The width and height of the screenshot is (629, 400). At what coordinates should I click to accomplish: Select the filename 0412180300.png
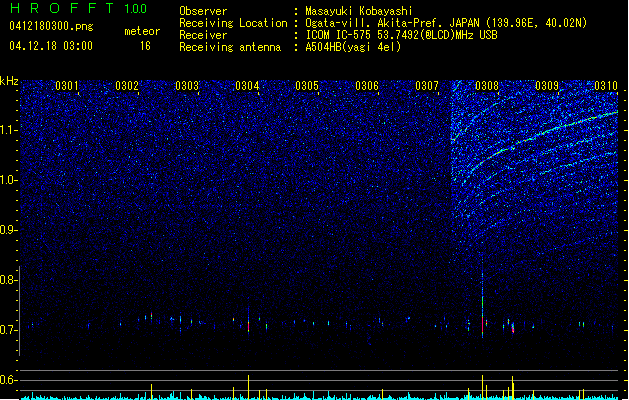coord(51,26)
